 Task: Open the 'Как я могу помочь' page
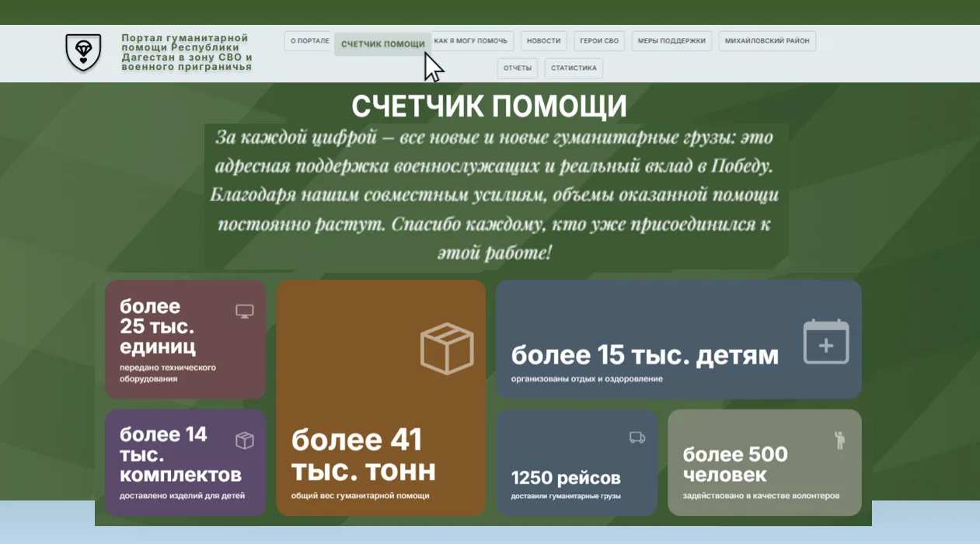point(472,41)
